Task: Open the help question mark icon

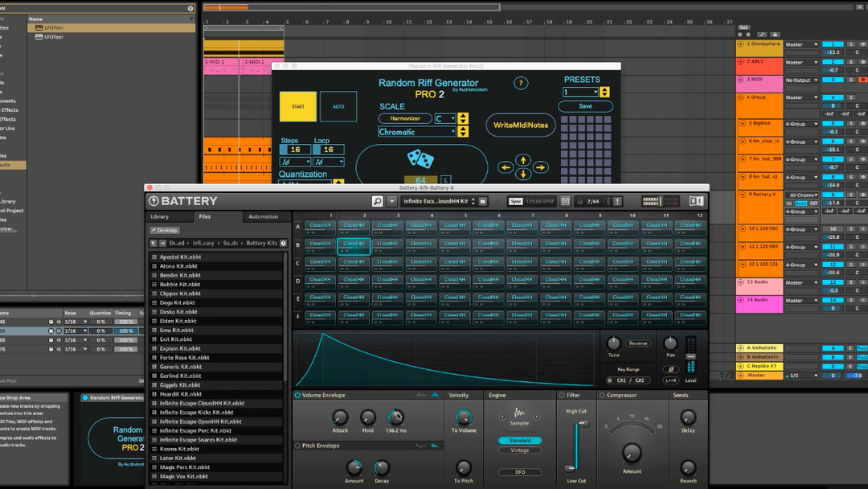Action: 521,83
